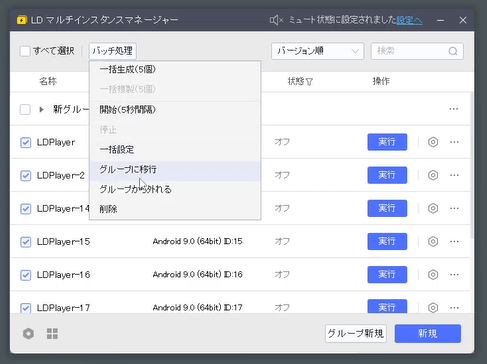Open three-dot menu for LDPlayer-14

[454, 208]
